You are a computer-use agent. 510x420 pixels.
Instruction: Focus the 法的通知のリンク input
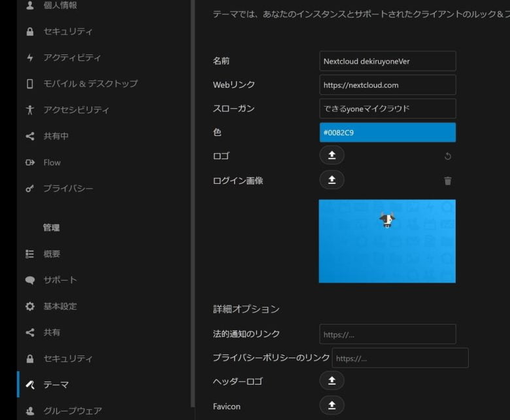pyautogui.click(x=388, y=334)
